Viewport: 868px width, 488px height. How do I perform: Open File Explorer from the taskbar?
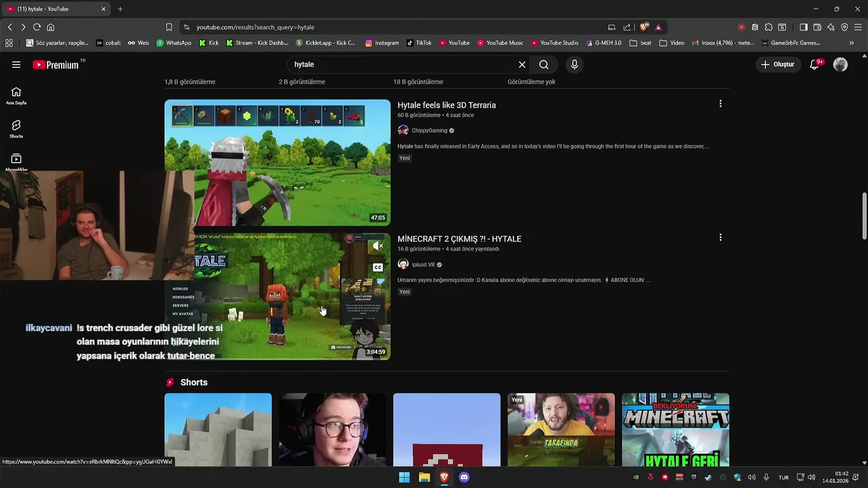(425, 477)
